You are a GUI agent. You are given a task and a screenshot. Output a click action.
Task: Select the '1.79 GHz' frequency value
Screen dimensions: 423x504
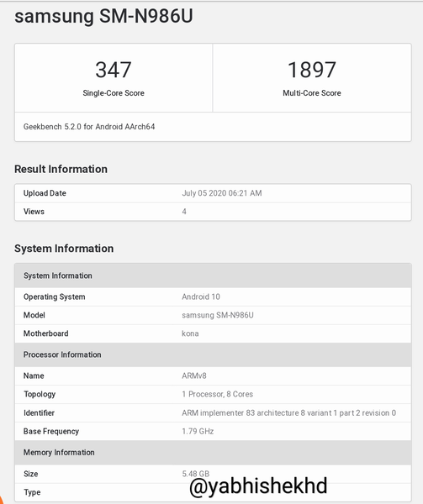(x=198, y=431)
